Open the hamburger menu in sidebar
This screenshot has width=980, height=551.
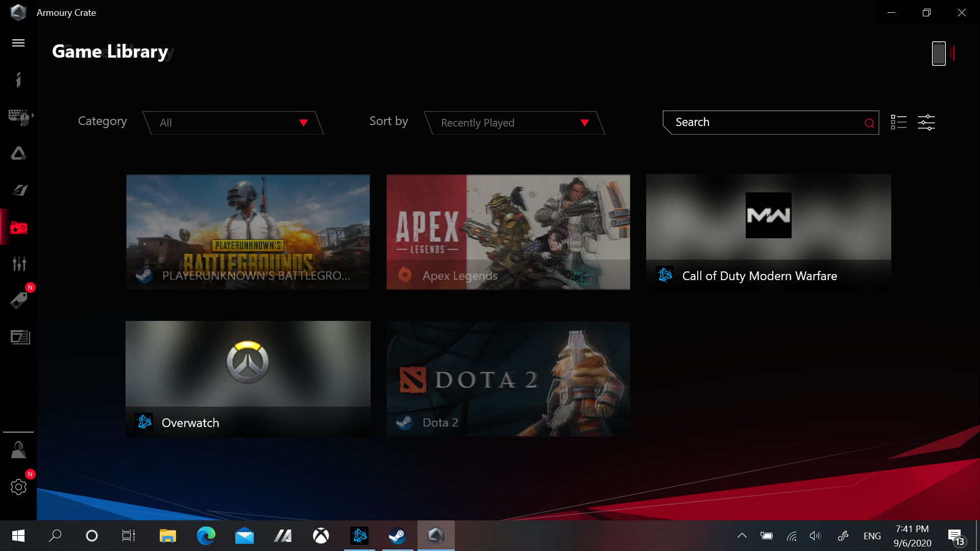18,43
